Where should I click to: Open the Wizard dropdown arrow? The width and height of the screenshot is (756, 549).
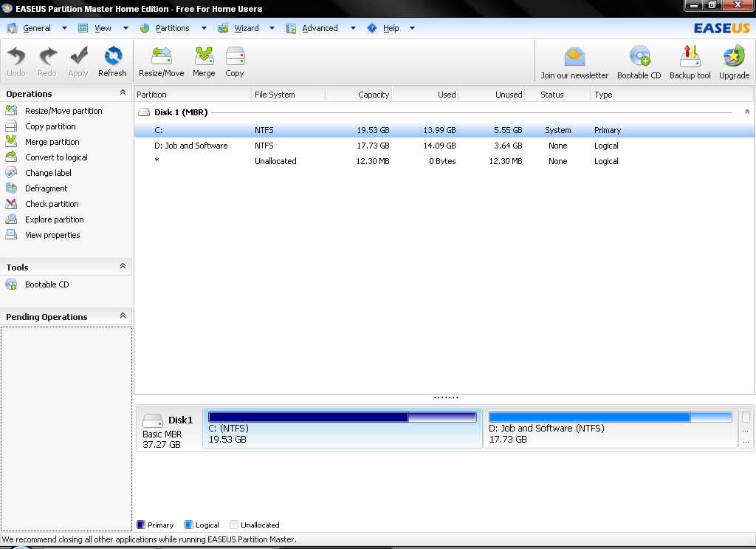(x=272, y=28)
